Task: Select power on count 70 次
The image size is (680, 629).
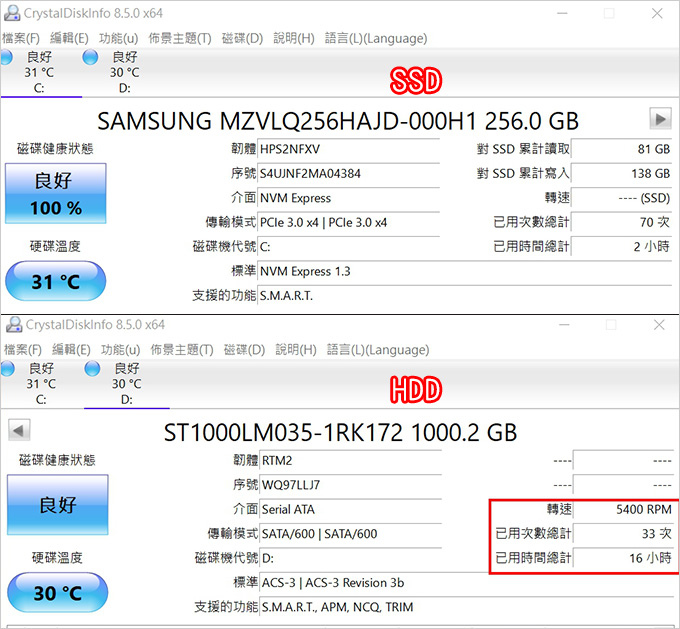Action: (x=621, y=223)
